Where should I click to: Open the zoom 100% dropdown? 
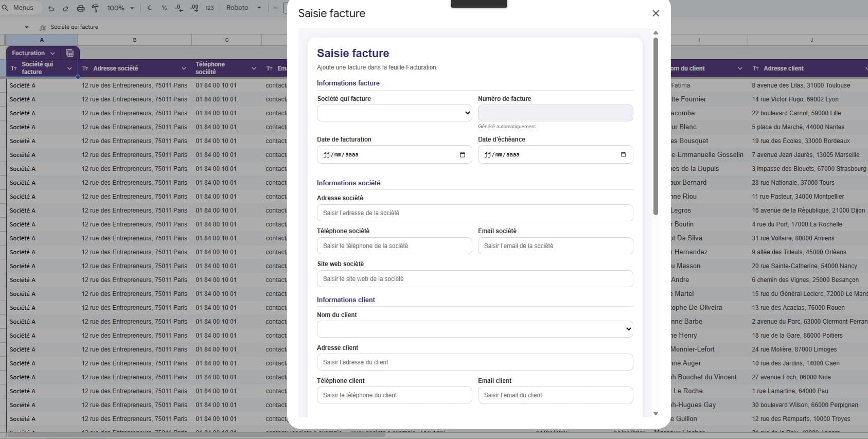click(120, 8)
